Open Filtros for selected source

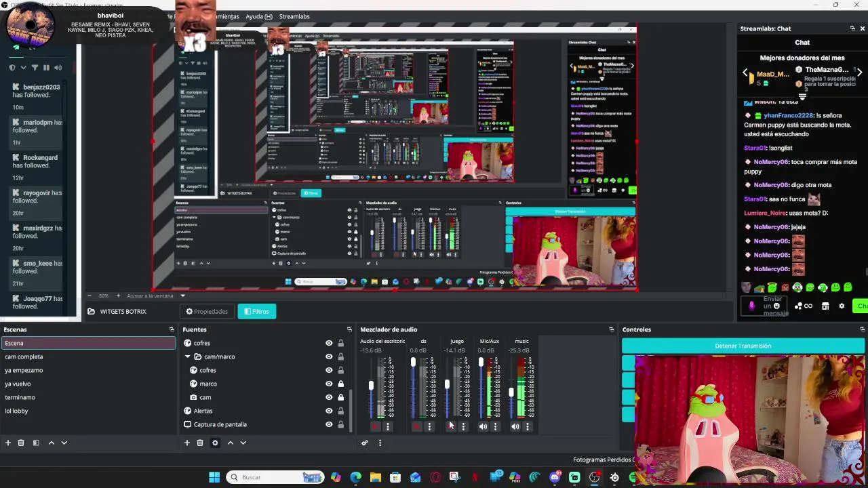click(256, 312)
